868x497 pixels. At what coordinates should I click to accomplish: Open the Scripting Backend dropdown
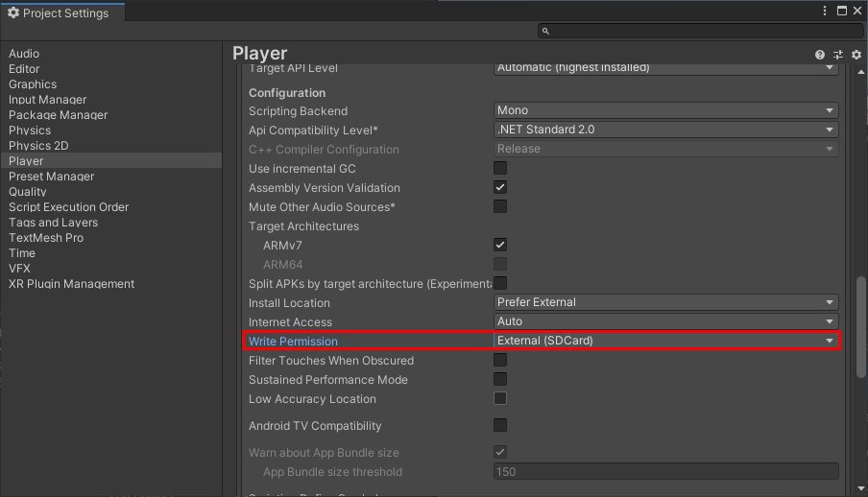point(665,111)
